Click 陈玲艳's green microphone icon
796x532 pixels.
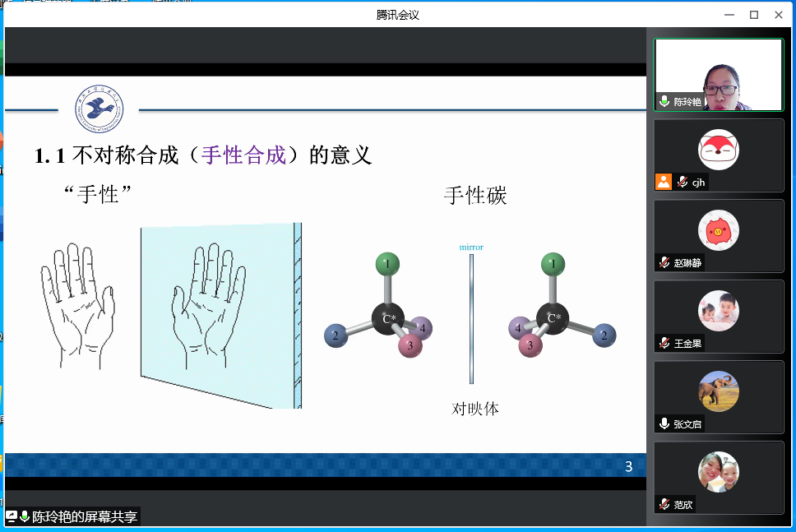coord(664,102)
